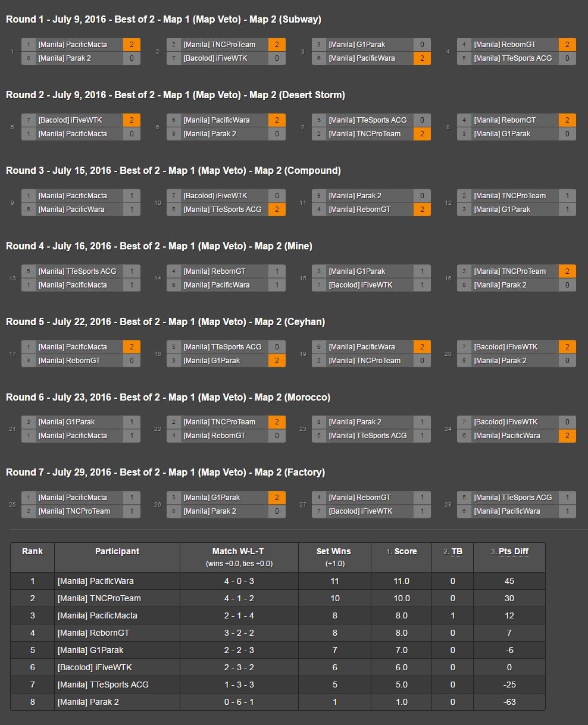The image size is (588, 725).
Task: Click the Rank column header
Action: pos(32,552)
